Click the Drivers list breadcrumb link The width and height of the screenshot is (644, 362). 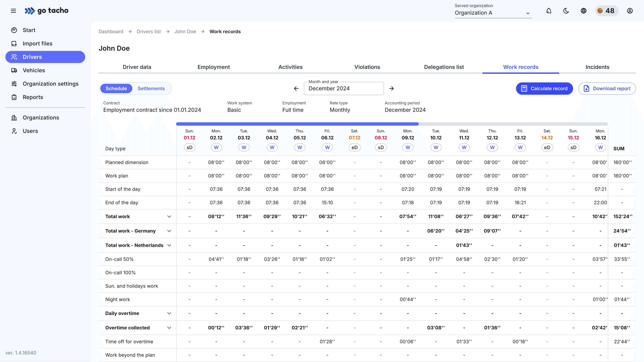click(148, 31)
